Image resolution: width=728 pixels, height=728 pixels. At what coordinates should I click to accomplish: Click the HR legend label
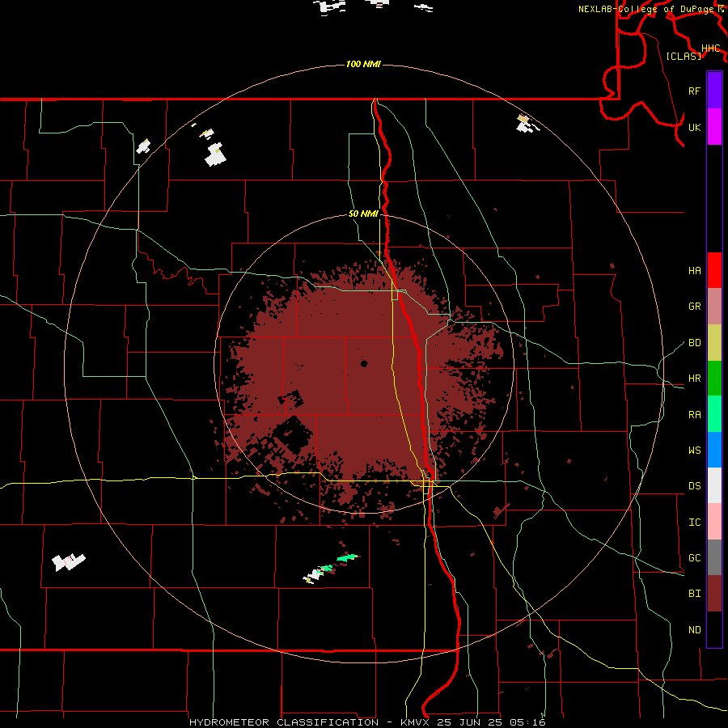pos(695,379)
